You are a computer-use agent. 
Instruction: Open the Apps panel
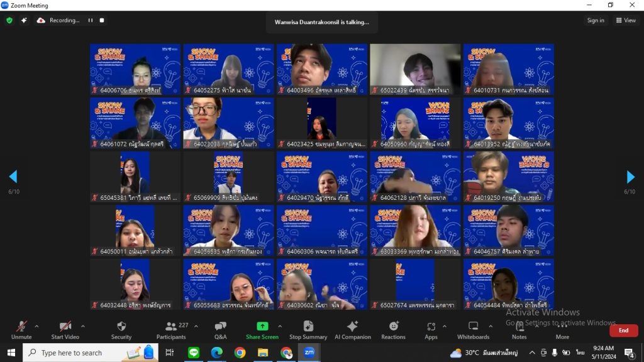pos(431,331)
